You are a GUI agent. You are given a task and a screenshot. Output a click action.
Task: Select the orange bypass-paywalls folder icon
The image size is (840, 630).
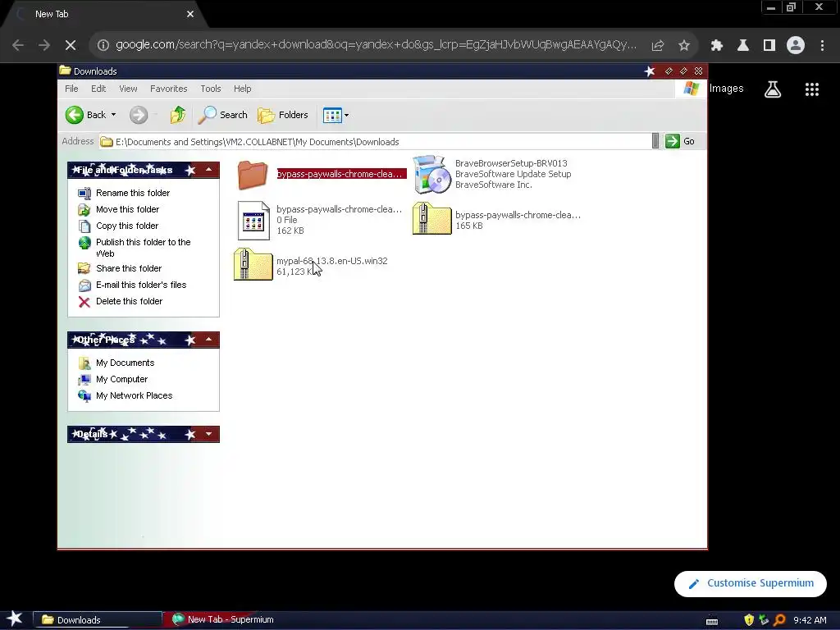click(253, 175)
